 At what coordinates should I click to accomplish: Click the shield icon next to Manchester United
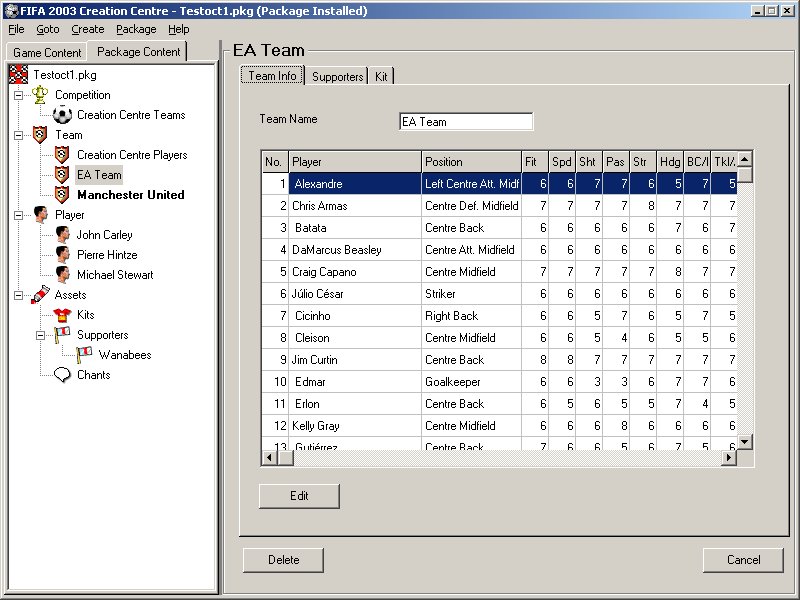(62, 194)
